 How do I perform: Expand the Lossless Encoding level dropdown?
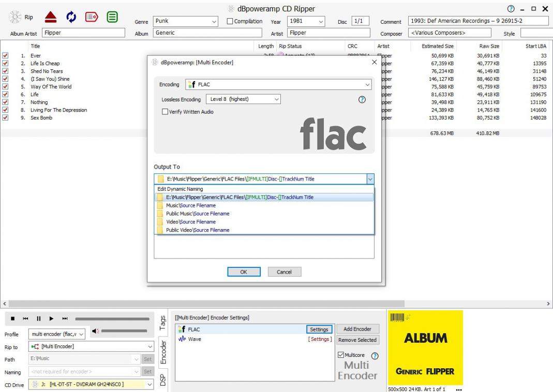pos(243,99)
